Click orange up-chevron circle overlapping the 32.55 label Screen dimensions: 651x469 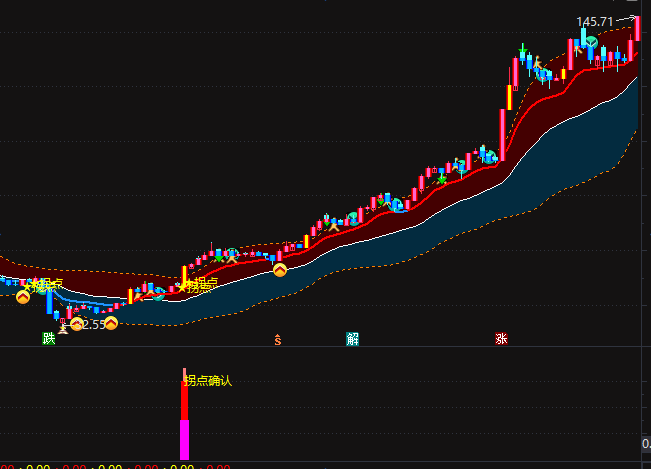pyautogui.click(x=77, y=324)
